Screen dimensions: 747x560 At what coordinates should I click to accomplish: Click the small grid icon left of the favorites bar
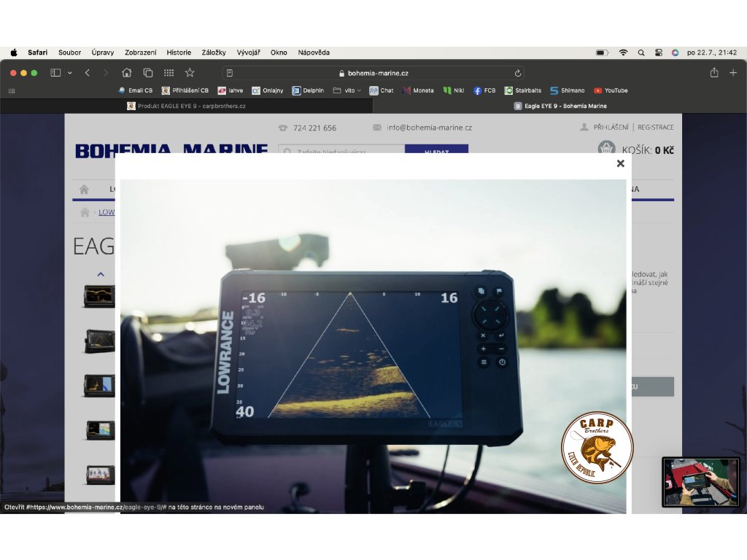(12, 90)
